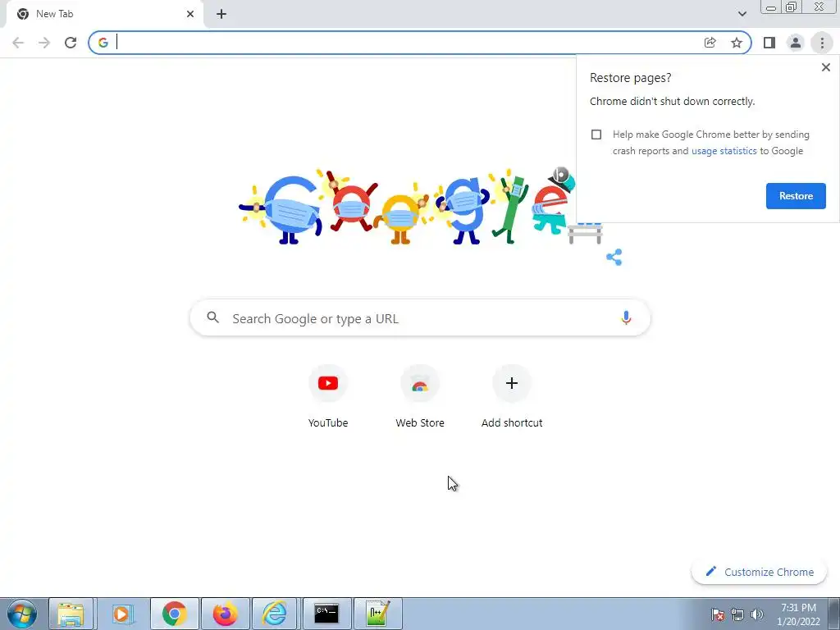Launch Windows Media Player from taskbar
This screenshot has width=840, height=630.
122,614
